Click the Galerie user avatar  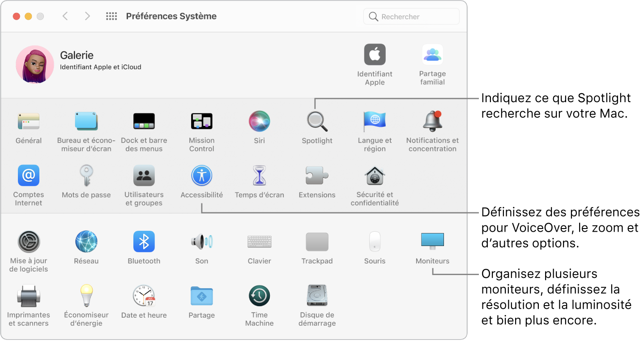click(35, 65)
